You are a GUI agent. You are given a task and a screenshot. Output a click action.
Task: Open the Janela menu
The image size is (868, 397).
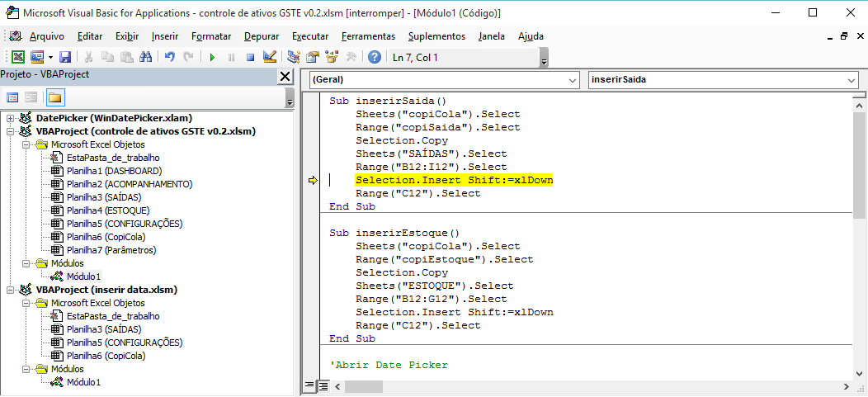(x=492, y=36)
